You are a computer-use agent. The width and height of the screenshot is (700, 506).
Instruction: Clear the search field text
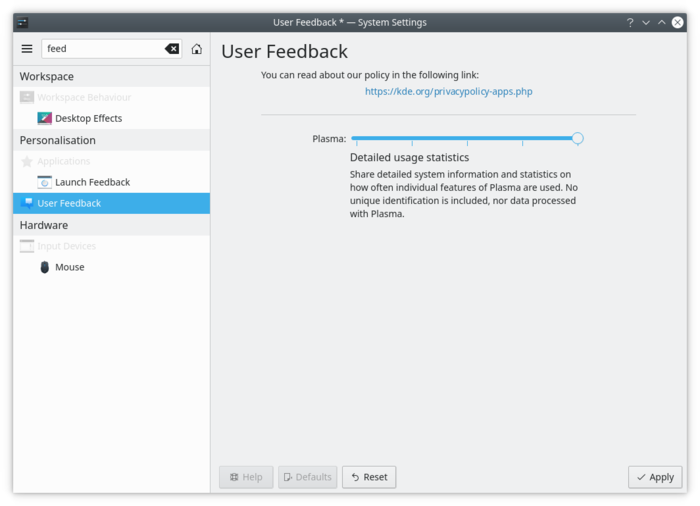pyautogui.click(x=172, y=49)
